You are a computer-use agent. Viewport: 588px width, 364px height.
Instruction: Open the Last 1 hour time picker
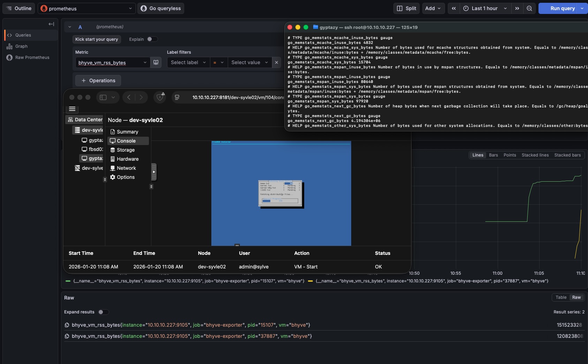click(x=485, y=8)
